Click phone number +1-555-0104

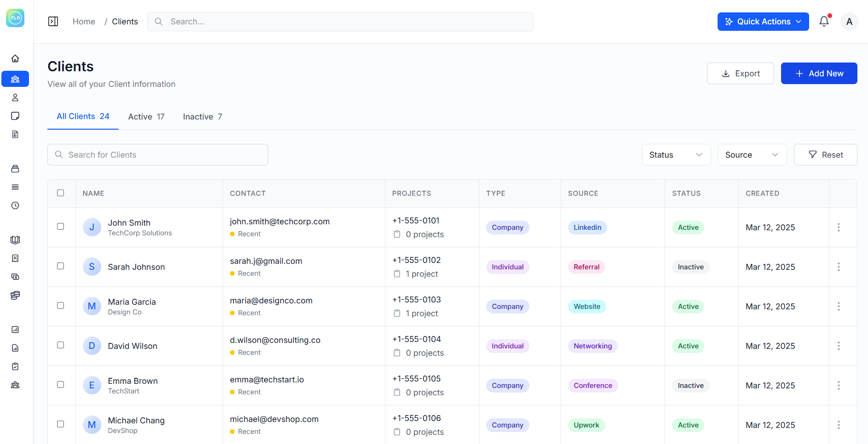(x=416, y=339)
